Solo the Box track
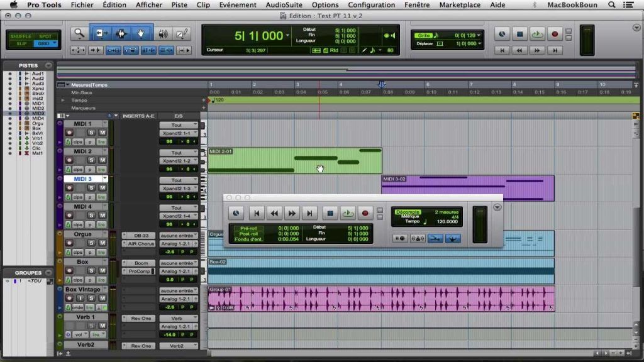The width and height of the screenshot is (644, 362). [91, 270]
